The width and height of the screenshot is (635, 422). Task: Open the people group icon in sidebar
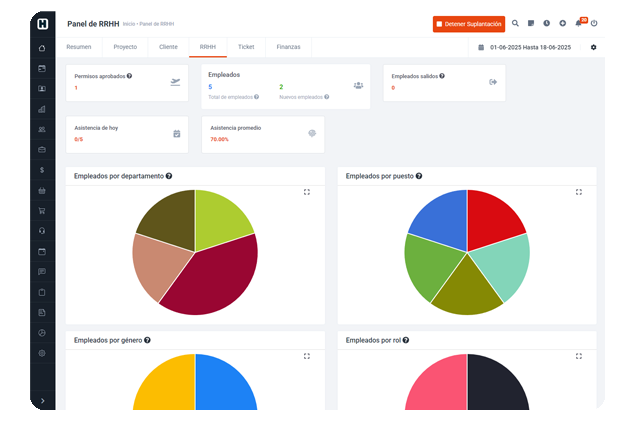[x=42, y=130]
